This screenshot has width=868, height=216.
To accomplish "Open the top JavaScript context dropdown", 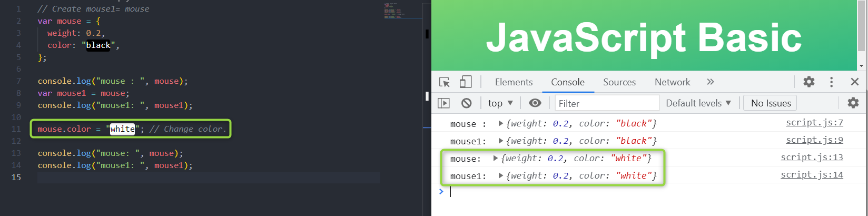I will [x=500, y=103].
